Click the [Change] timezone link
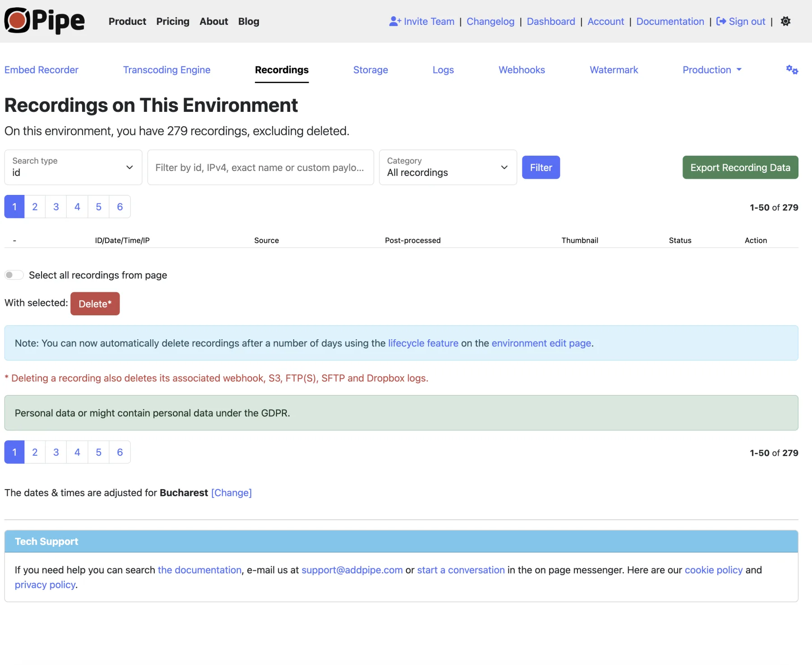Image resolution: width=812 pixels, height=665 pixels. tap(231, 493)
